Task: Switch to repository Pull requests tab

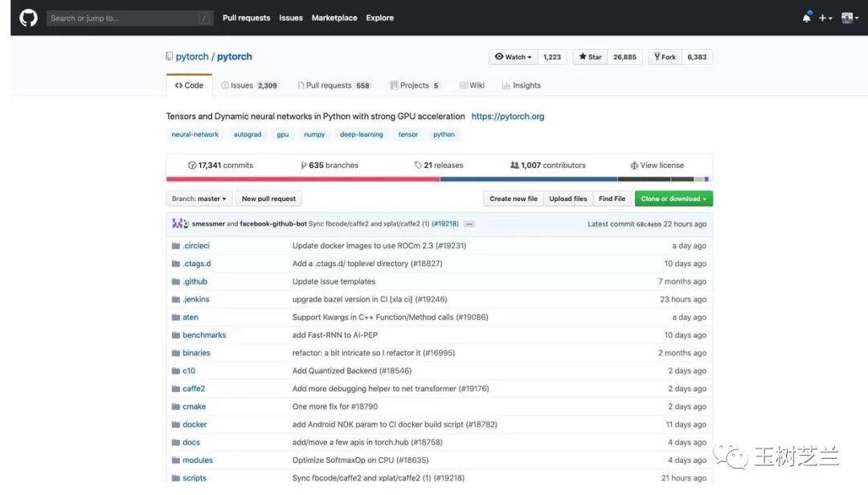Action: pyautogui.click(x=334, y=85)
